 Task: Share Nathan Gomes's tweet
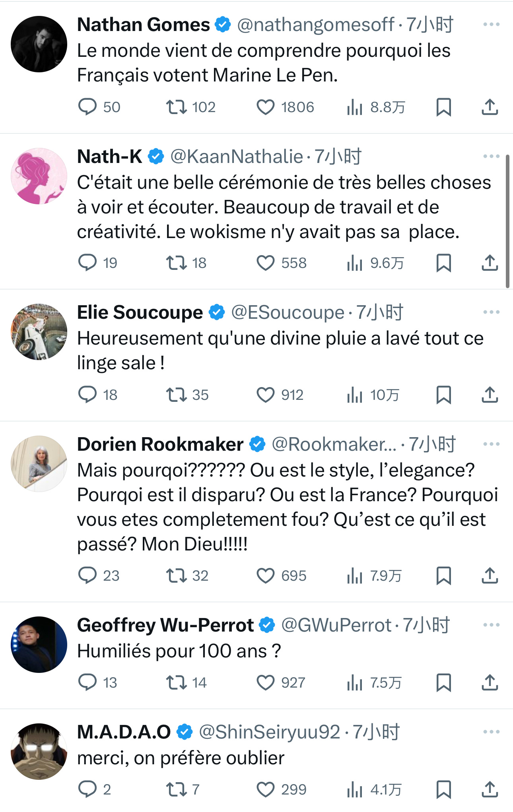coord(490,107)
